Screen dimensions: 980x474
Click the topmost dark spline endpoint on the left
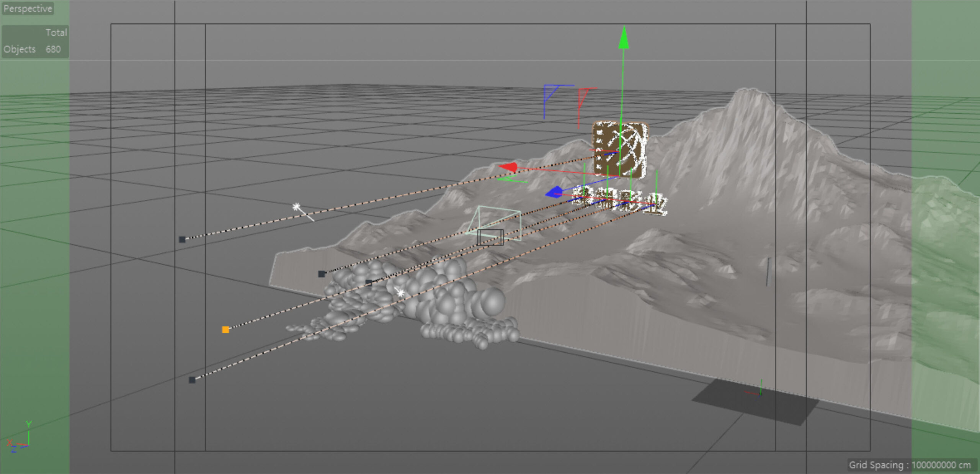coord(182,240)
